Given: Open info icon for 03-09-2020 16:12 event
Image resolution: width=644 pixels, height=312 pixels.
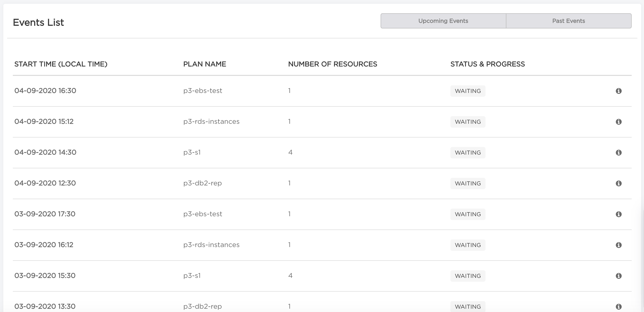Looking at the screenshot, I should [619, 245].
